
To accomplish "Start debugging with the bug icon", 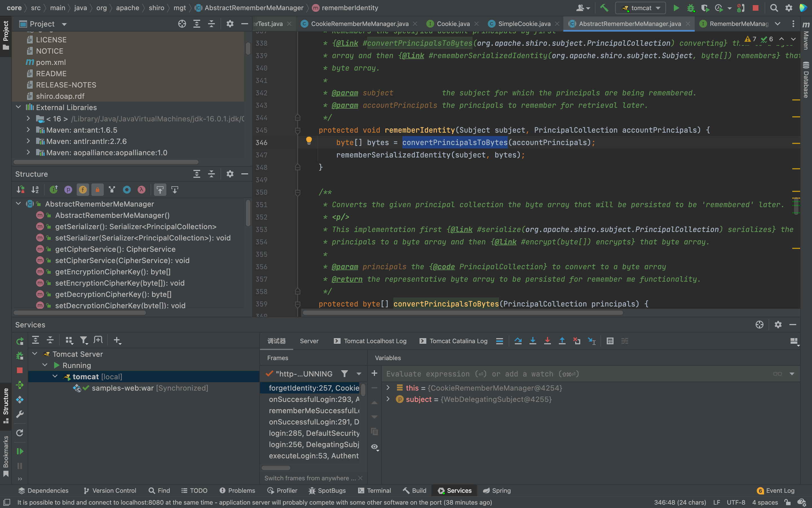I will coord(690,8).
